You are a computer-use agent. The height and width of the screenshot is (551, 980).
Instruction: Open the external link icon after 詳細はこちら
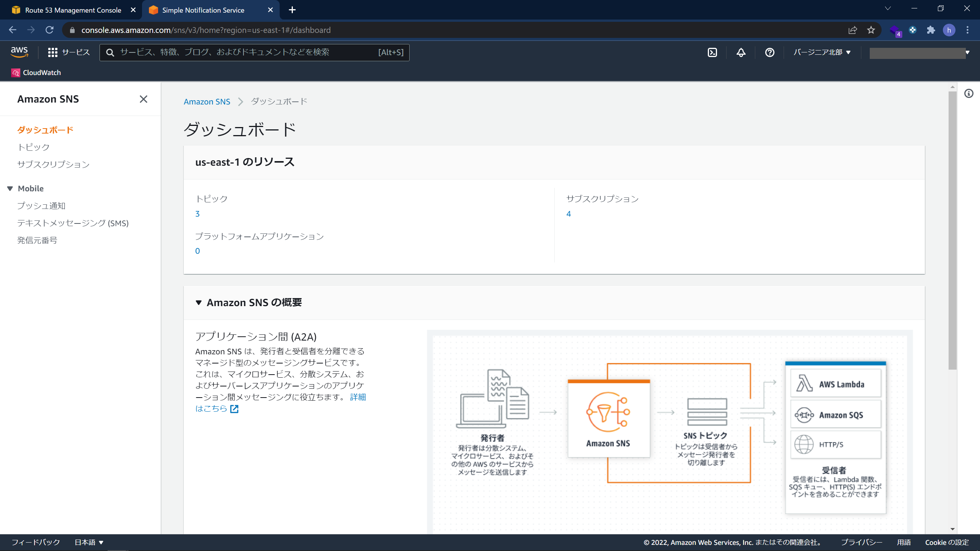tap(234, 409)
